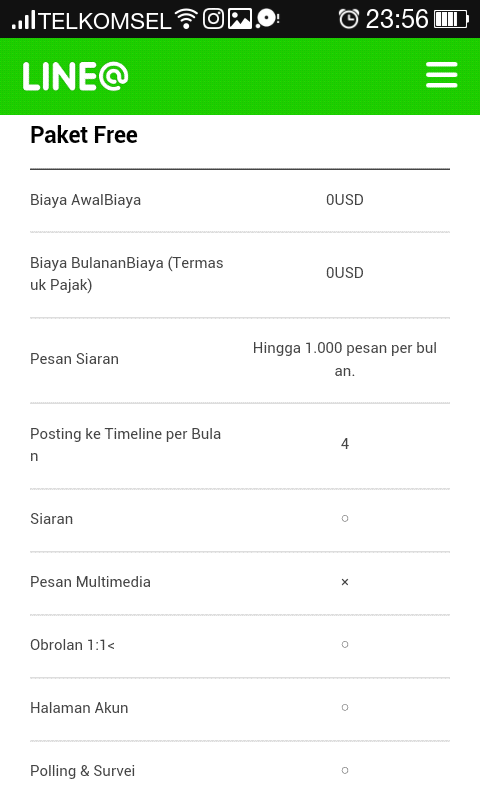Viewport: 480px width, 800px height.
Task: Tap the alarm clock icon
Action: point(349,19)
